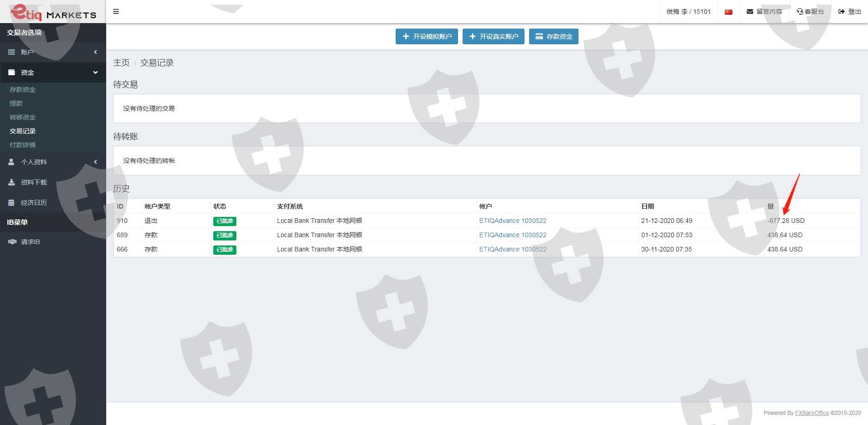The image size is (868, 425).
Task: Collapse the 资金 sidebar menu
Action: coord(95,72)
